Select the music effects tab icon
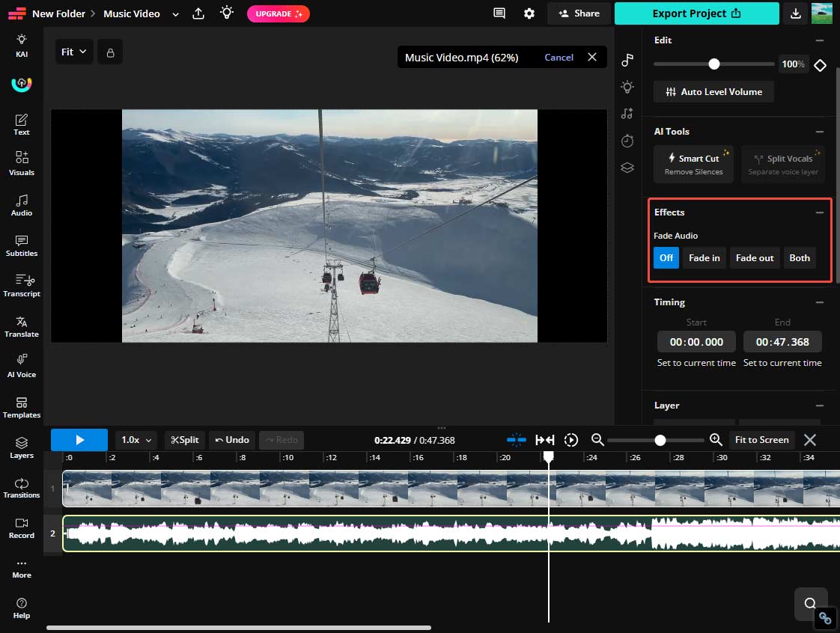This screenshot has height=633, width=840. point(627,114)
